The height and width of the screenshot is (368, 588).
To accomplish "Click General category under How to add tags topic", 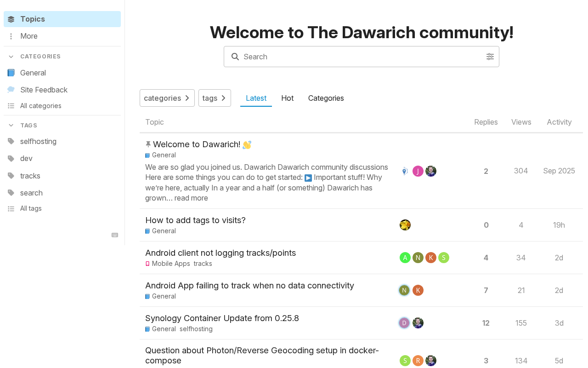I will coord(161,231).
